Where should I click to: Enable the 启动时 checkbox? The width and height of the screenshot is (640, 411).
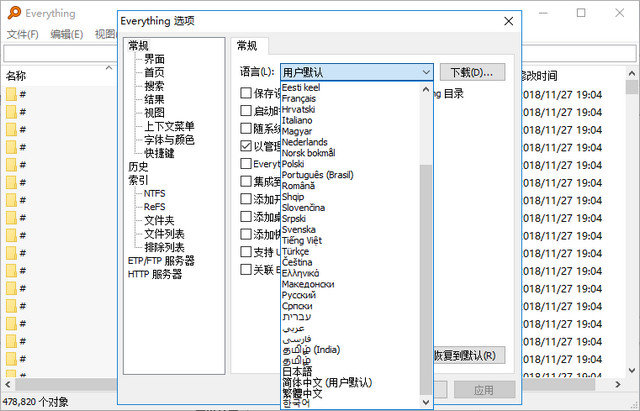coord(246,111)
